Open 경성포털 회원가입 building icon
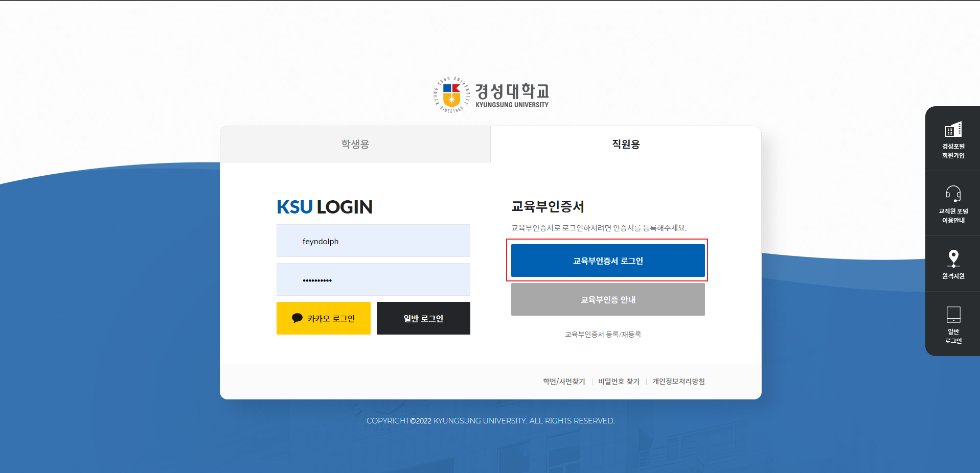Screen dimensions: 980x473 (x=953, y=130)
